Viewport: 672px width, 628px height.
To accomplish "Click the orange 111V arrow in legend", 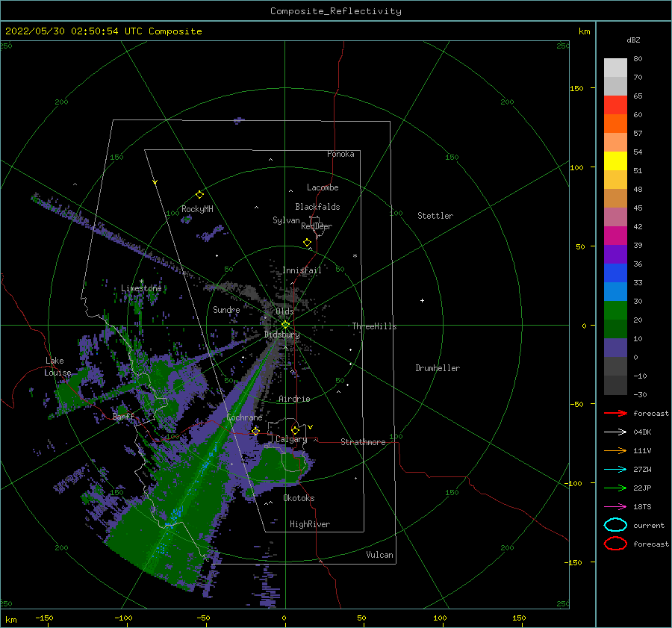I will tap(615, 450).
